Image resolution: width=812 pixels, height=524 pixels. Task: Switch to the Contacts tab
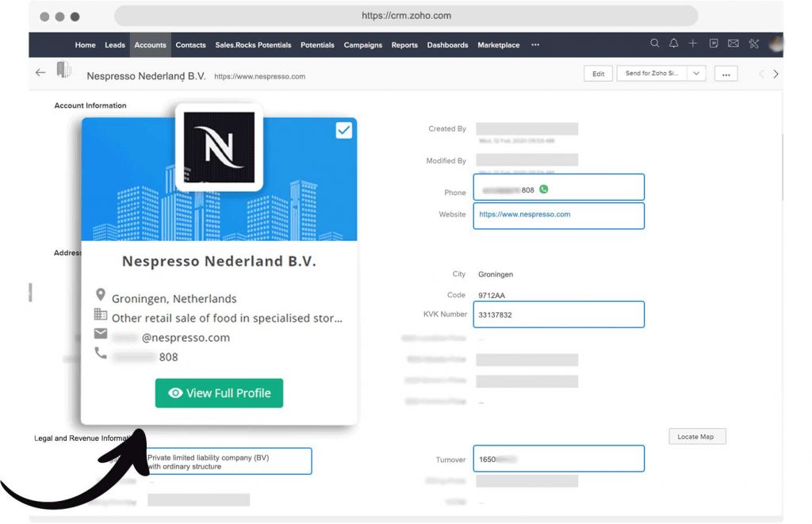point(190,45)
